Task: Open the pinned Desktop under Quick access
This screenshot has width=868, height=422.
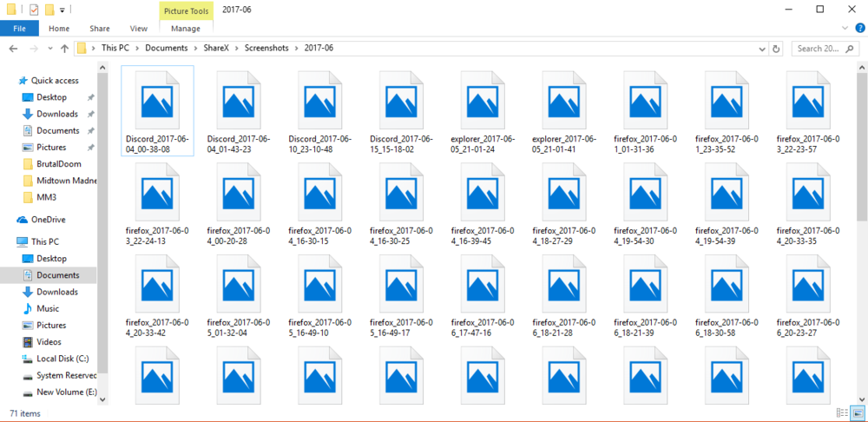Action: [x=51, y=97]
